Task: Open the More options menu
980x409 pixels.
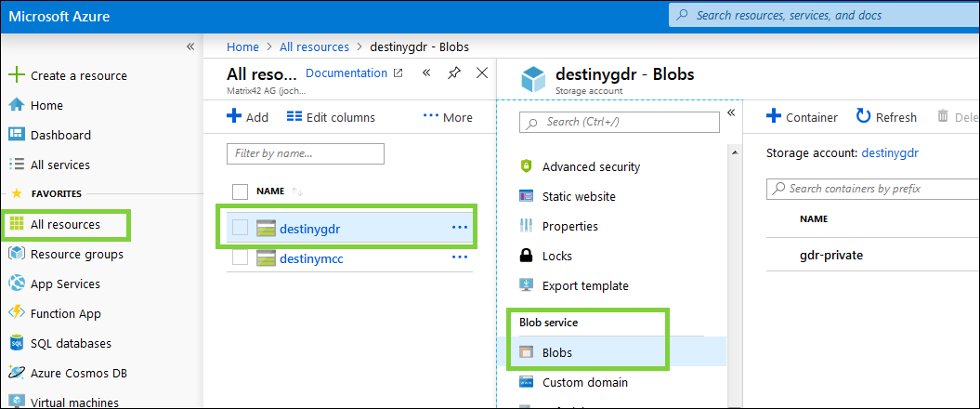Action: tap(448, 117)
